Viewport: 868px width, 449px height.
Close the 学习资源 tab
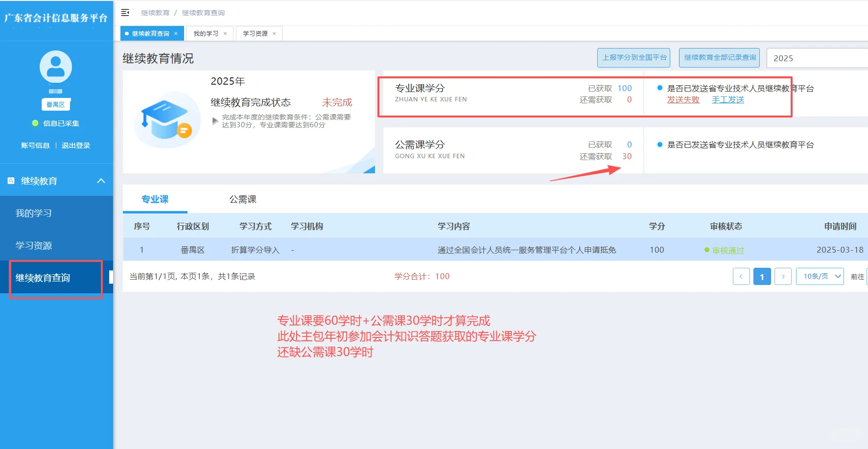pyautogui.click(x=274, y=33)
